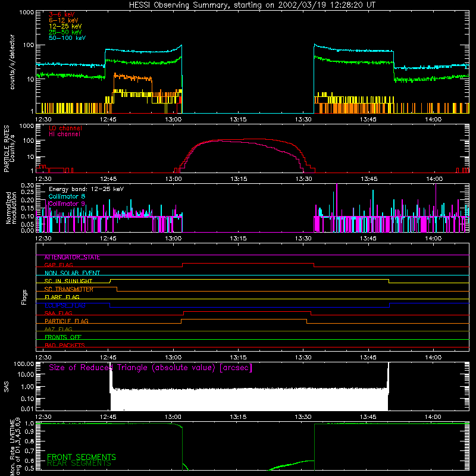Select the FRONTS_OFF flag label

[63, 337]
